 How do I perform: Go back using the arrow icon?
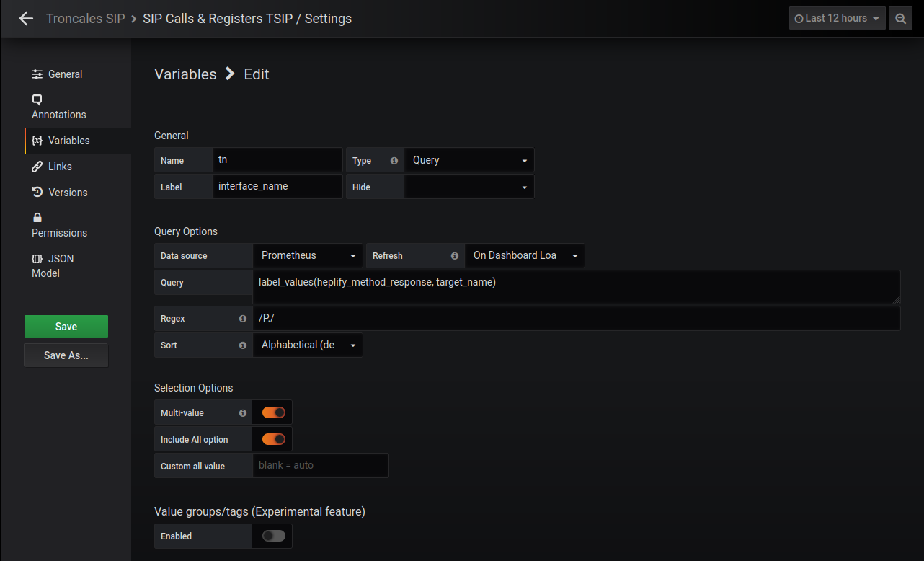click(26, 19)
